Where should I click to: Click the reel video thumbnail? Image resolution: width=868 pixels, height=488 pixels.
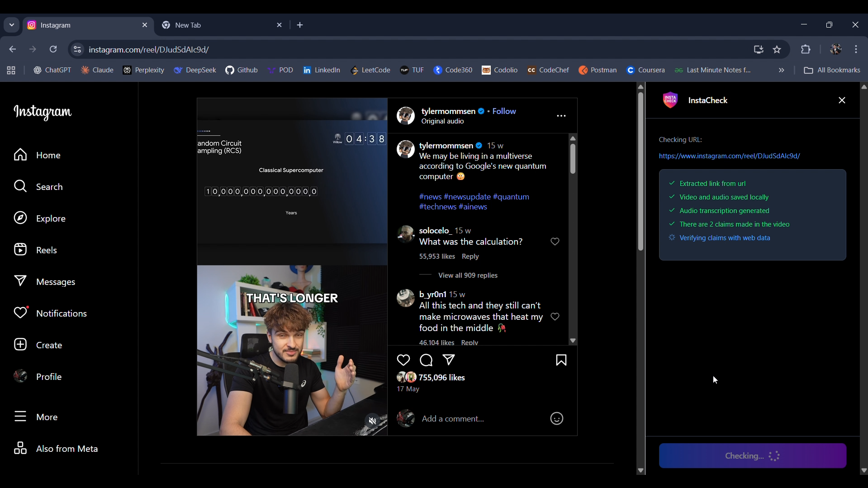click(x=292, y=267)
